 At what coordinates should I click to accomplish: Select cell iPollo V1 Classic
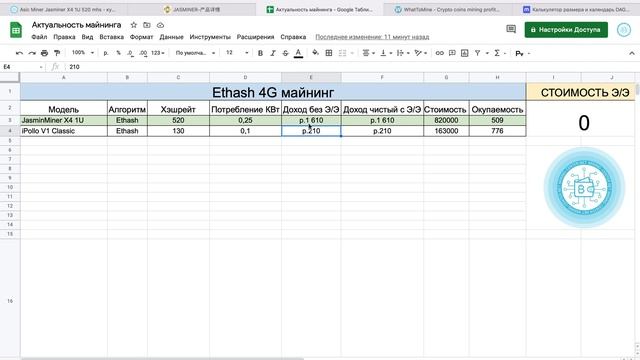tap(64, 131)
